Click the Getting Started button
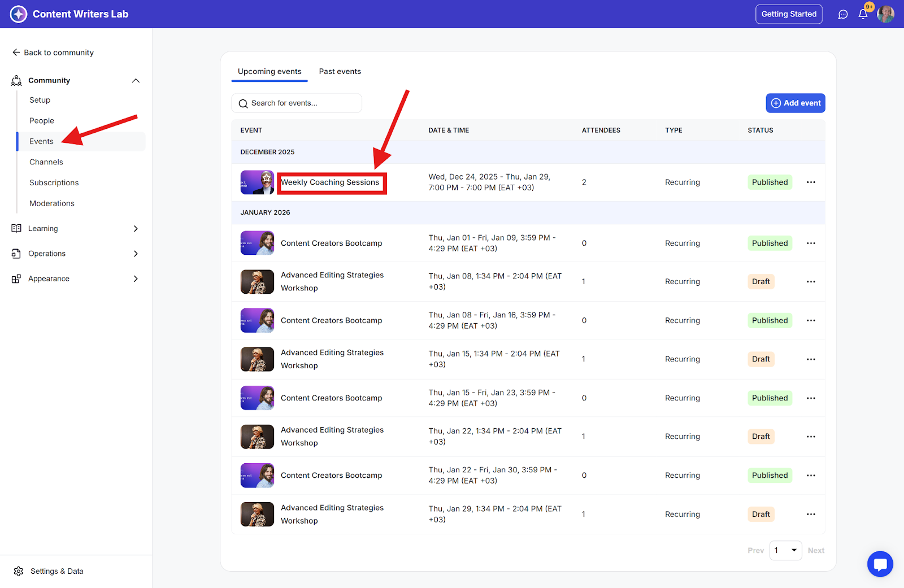The width and height of the screenshot is (904, 588). 789,14
